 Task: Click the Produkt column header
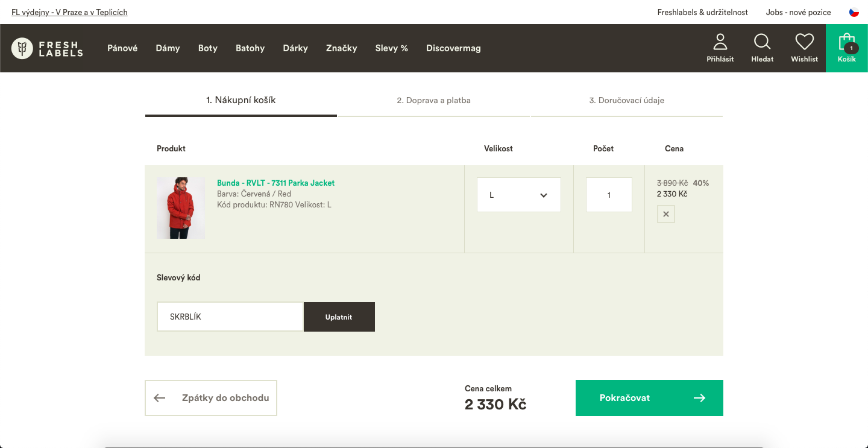[x=171, y=148]
